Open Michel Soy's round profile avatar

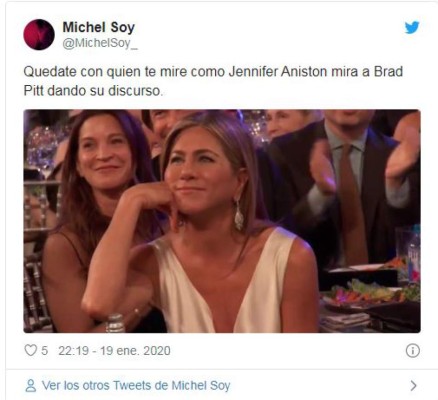pos(39,35)
